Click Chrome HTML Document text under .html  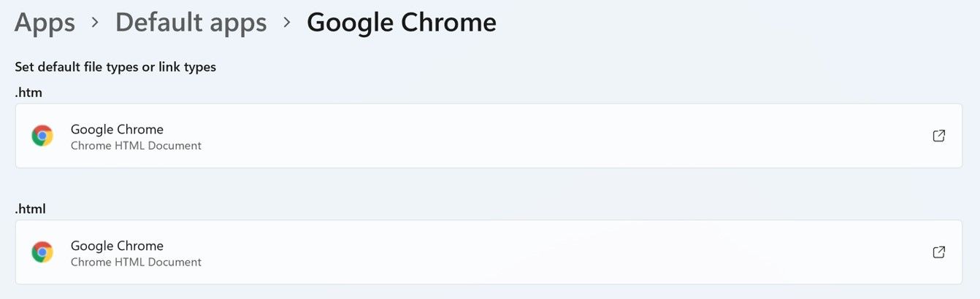tap(136, 263)
